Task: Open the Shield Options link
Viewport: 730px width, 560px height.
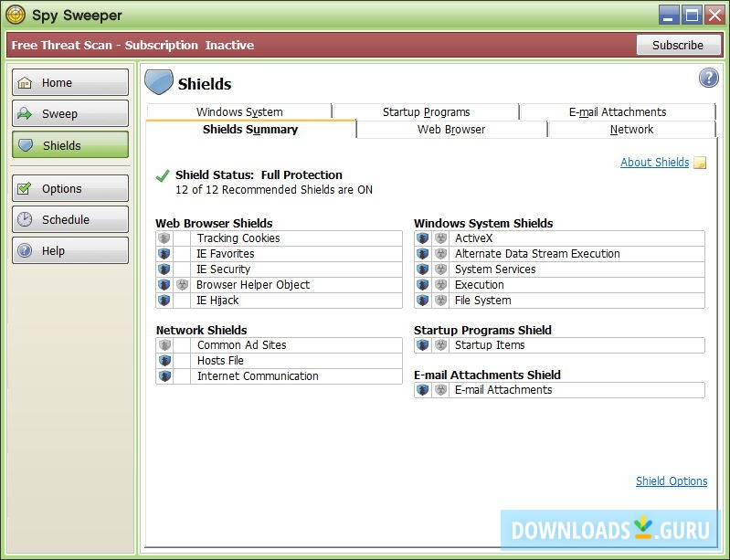Action: point(672,481)
